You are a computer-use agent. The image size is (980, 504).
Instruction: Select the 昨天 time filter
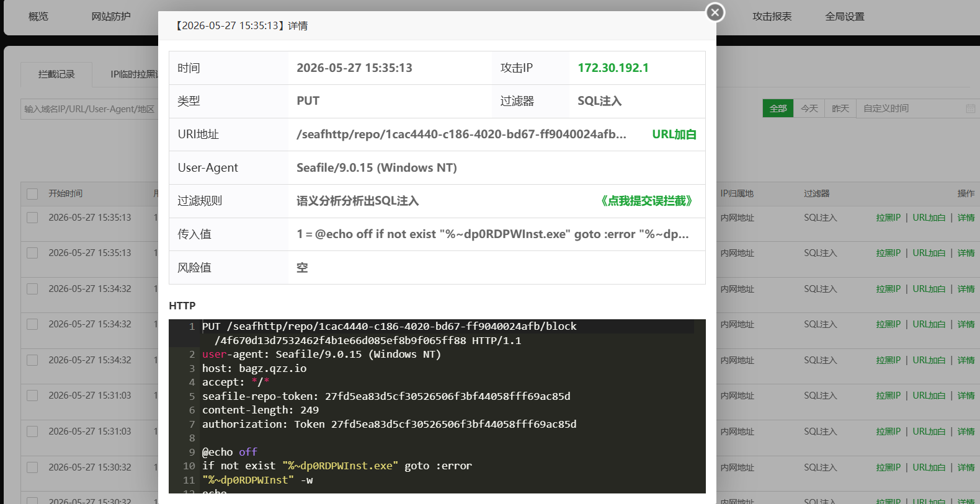pyautogui.click(x=840, y=108)
